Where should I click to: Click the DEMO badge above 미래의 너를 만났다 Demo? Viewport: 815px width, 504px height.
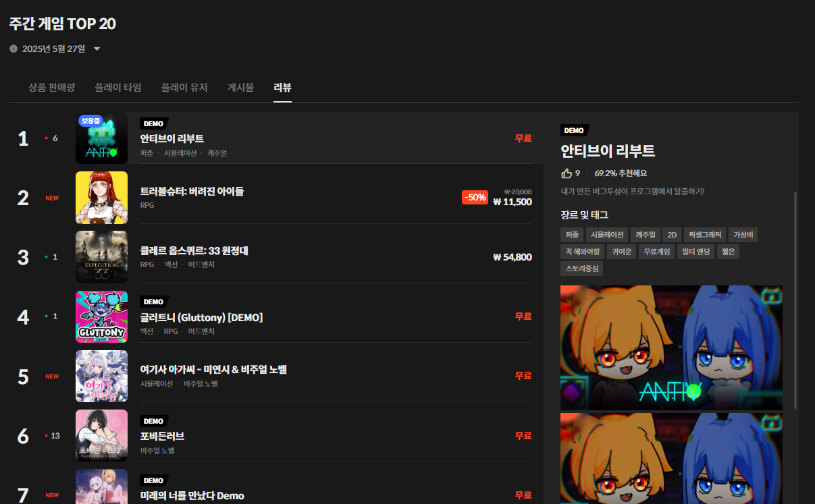[153, 480]
